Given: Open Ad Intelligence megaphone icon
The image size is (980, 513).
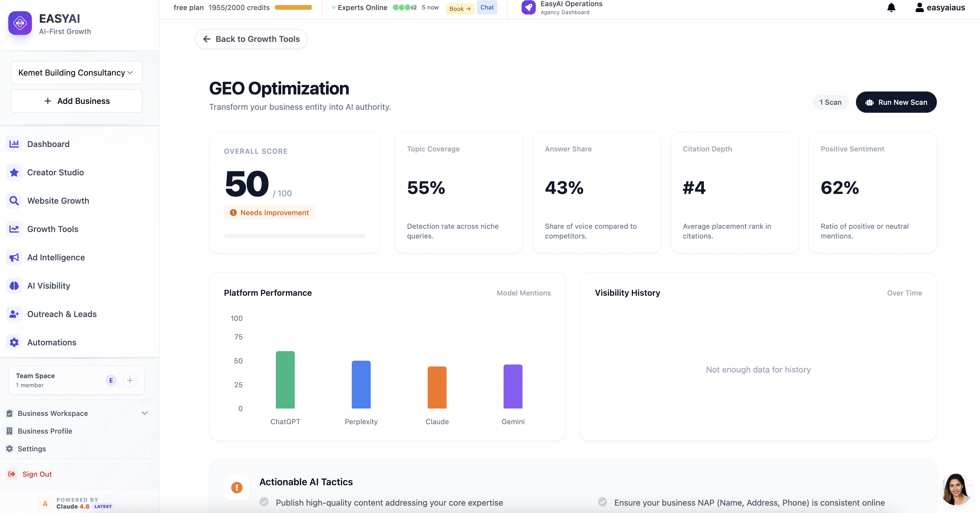Looking at the screenshot, I should pyautogui.click(x=14, y=257).
